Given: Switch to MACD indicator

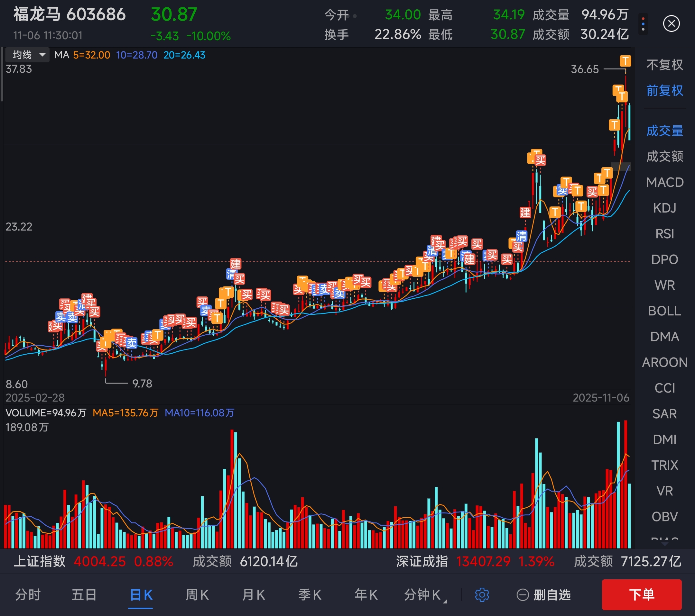Looking at the screenshot, I should [664, 183].
